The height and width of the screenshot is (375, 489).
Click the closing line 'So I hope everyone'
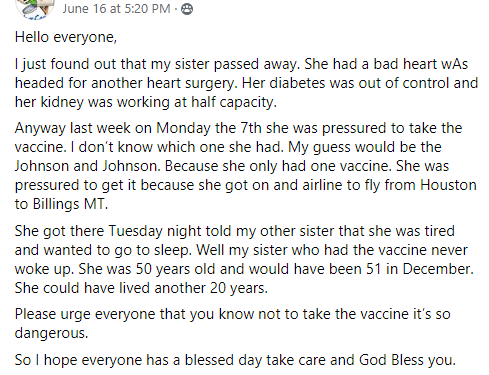235,360
